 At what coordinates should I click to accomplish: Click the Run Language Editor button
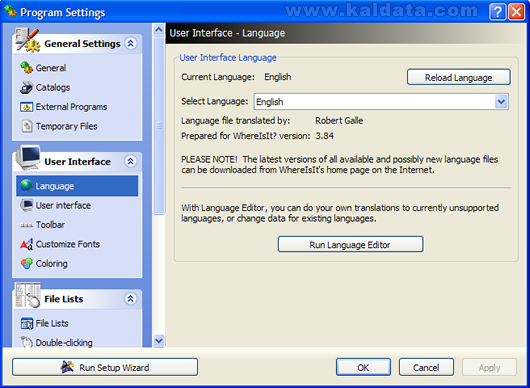(x=350, y=244)
